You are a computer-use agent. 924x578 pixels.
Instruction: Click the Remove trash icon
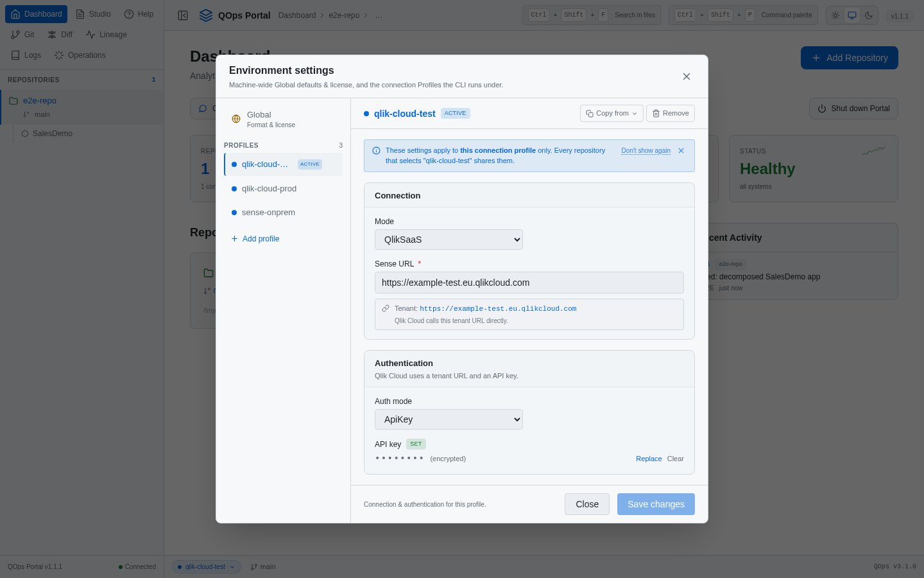(x=656, y=113)
